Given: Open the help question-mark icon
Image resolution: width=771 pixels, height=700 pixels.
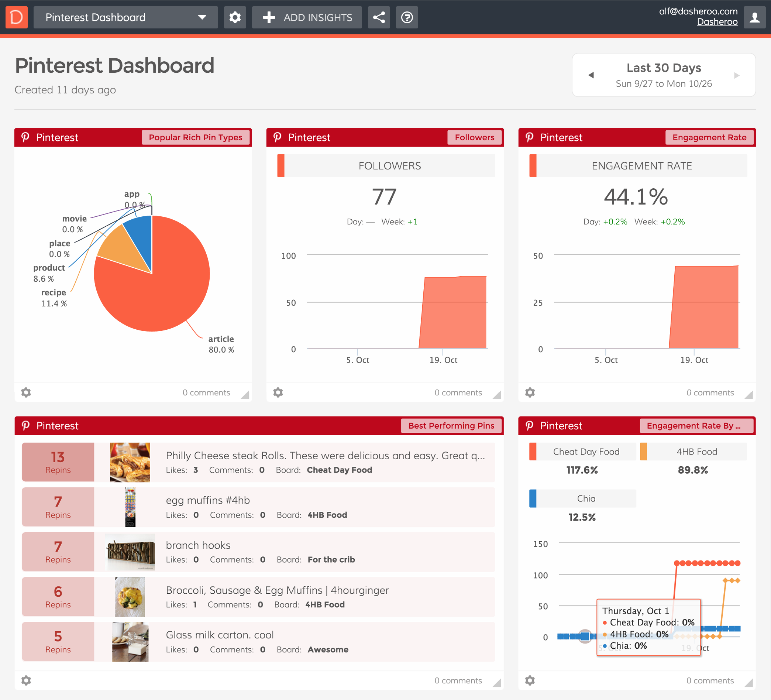Looking at the screenshot, I should 407,17.
